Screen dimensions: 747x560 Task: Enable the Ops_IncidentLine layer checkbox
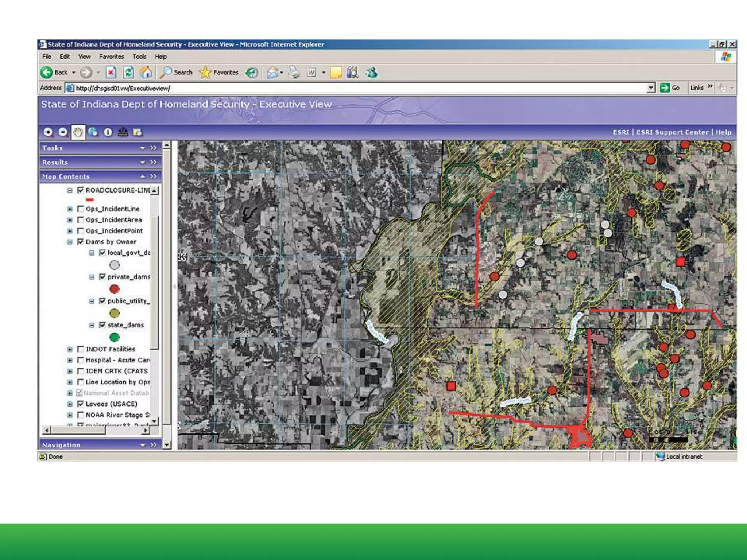81,209
